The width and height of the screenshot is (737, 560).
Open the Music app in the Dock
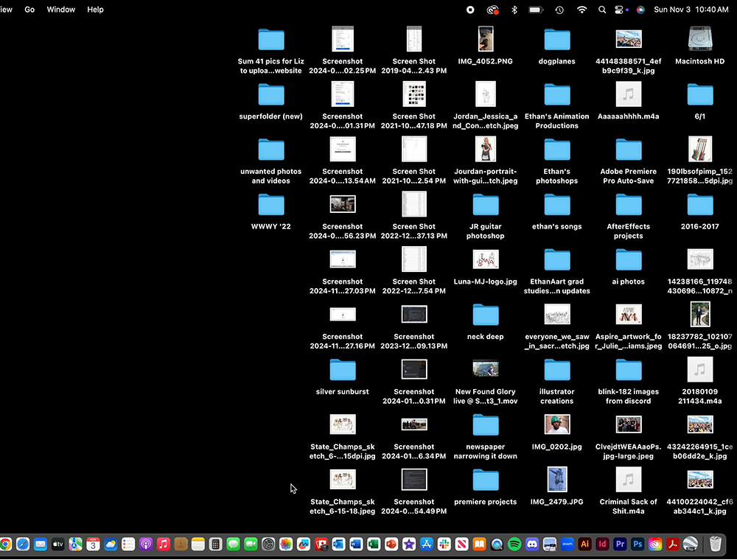pos(163,544)
